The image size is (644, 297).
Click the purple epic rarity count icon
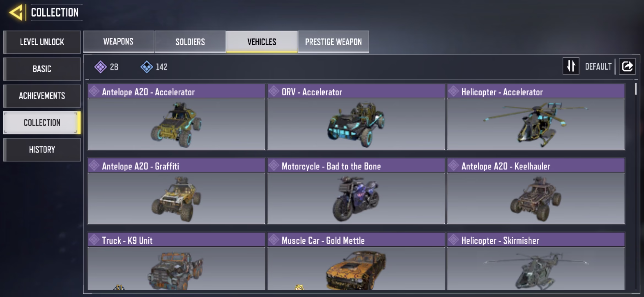click(100, 67)
